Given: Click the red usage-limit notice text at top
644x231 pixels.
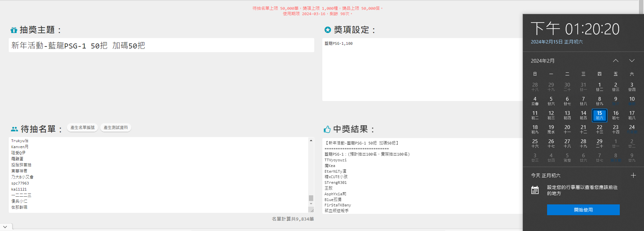Looking at the screenshot, I should click(x=318, y=11).
